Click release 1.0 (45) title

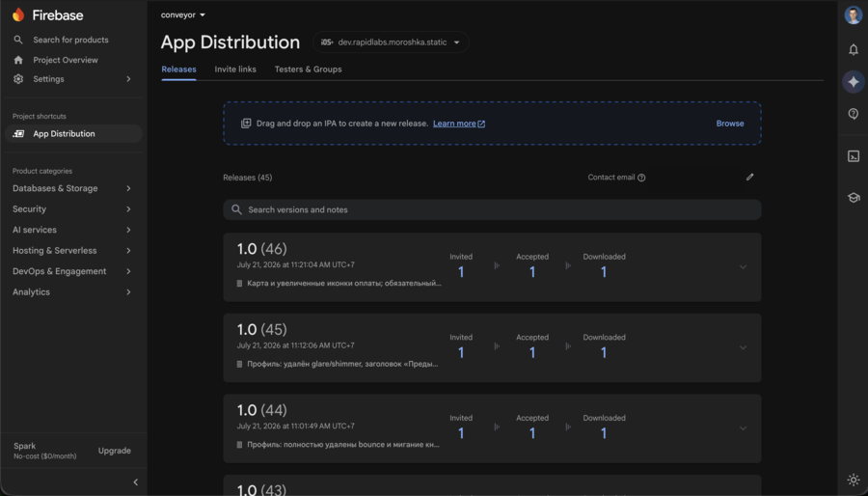(261, 329)
